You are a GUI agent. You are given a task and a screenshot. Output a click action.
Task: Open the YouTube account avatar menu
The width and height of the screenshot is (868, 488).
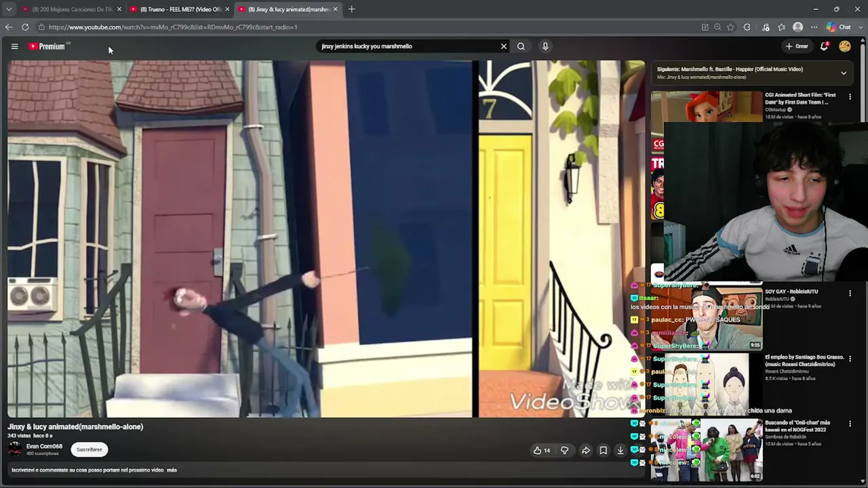[844, 46]
